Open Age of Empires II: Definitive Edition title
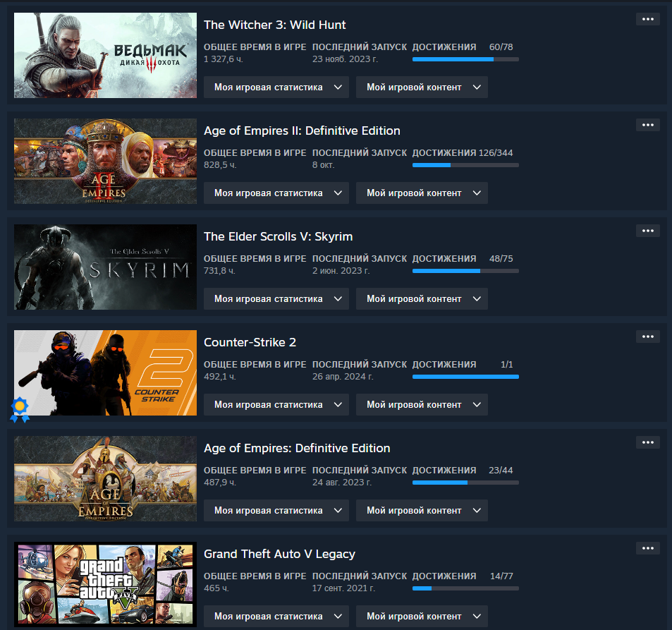 pos(302,131)
